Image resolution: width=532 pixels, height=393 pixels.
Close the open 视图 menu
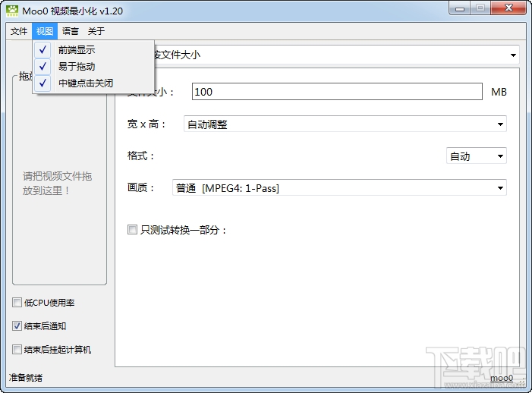(x=45, y=31)
